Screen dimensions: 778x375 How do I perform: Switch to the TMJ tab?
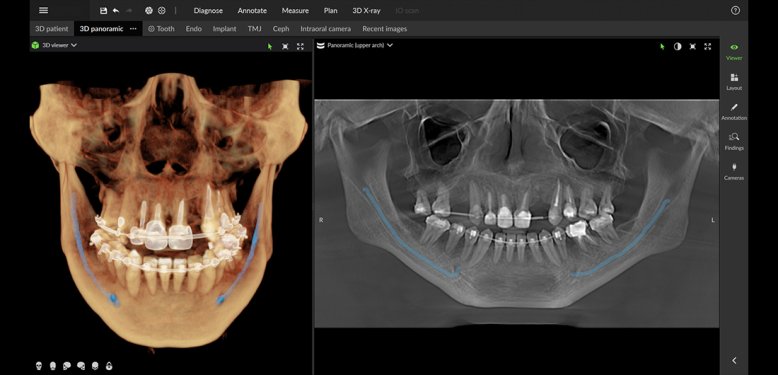pyautogui.click(x=255, y=29)
